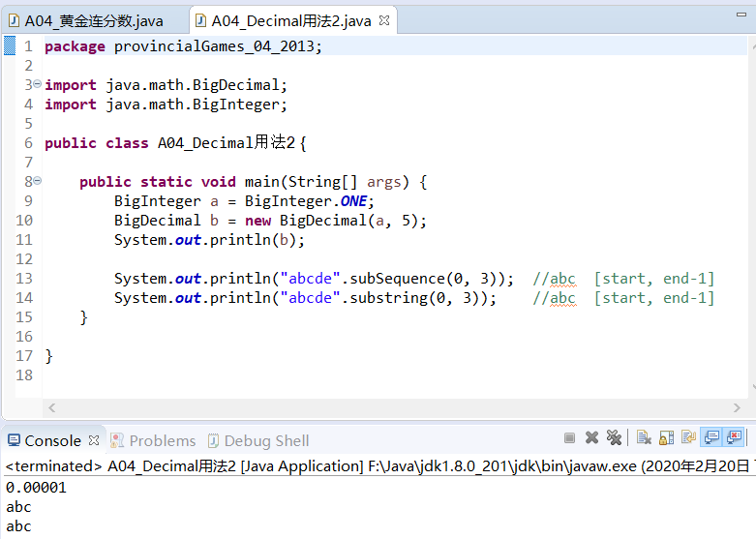Click closing brace on line 15
Screen dimensions: 756x539
click(x=83, y=317)
